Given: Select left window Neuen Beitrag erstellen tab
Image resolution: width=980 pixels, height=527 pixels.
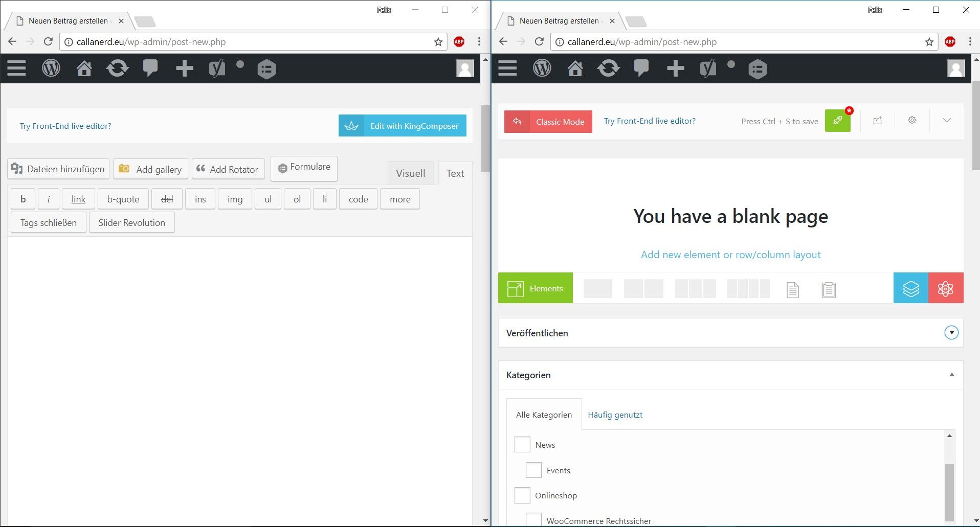Looking at the screenshot, I should click(69, 21).
